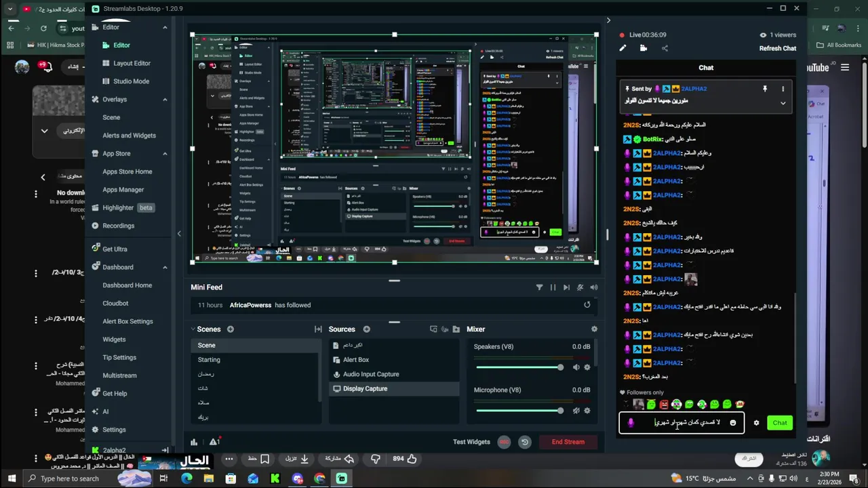Viewport: 868px width, 488px height.
Task: Share the stream with the share icon
Action: point(665,48)
